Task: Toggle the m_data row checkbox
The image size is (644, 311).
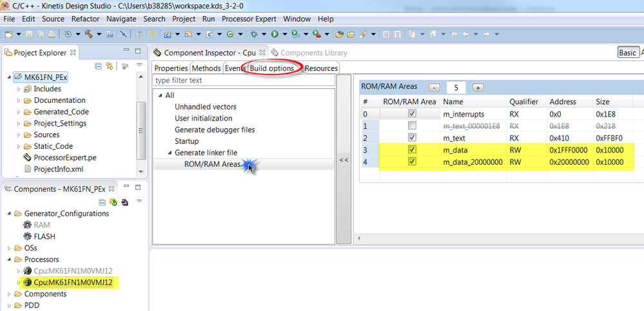Action: coord(412,150)
